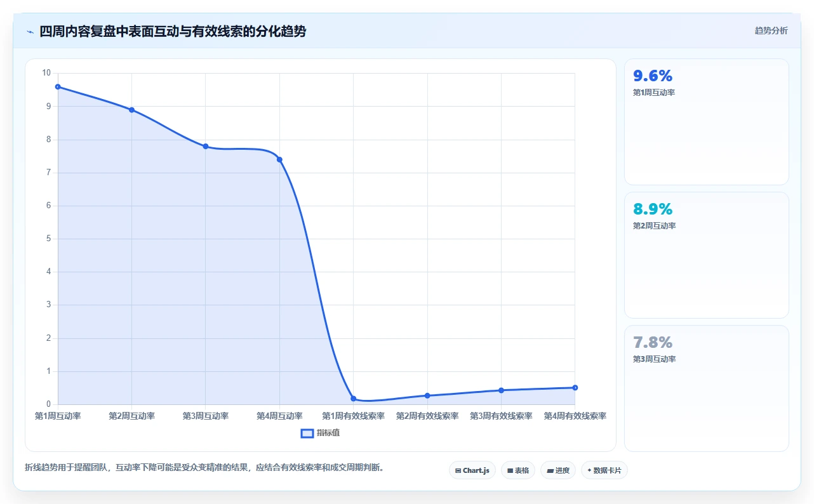Click the trend icon beside the title
Image resolution: width=814 pixels, height=504 pixels.
[30, 31]
